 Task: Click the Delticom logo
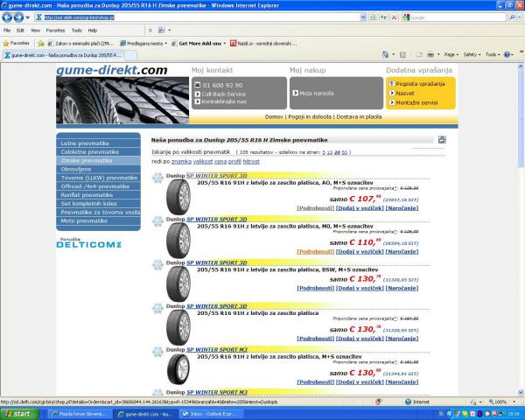click(88, 243)
